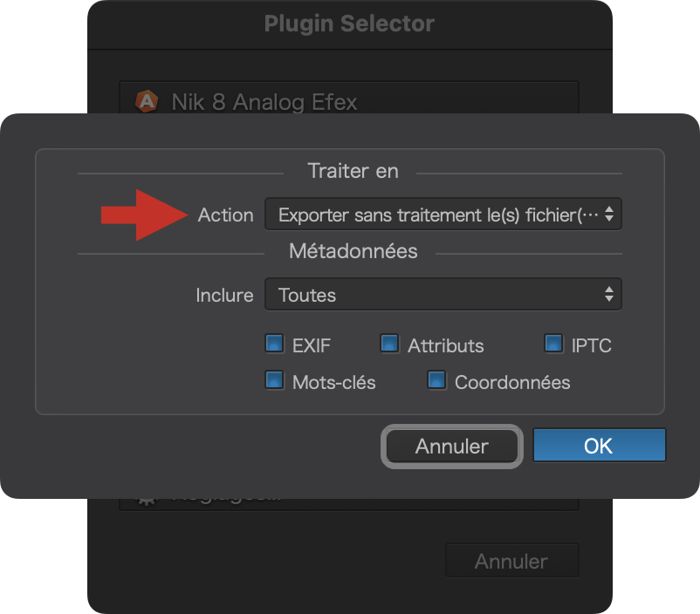Open the Action dropdown showing Exporter sans traitement

coord(443,215)
